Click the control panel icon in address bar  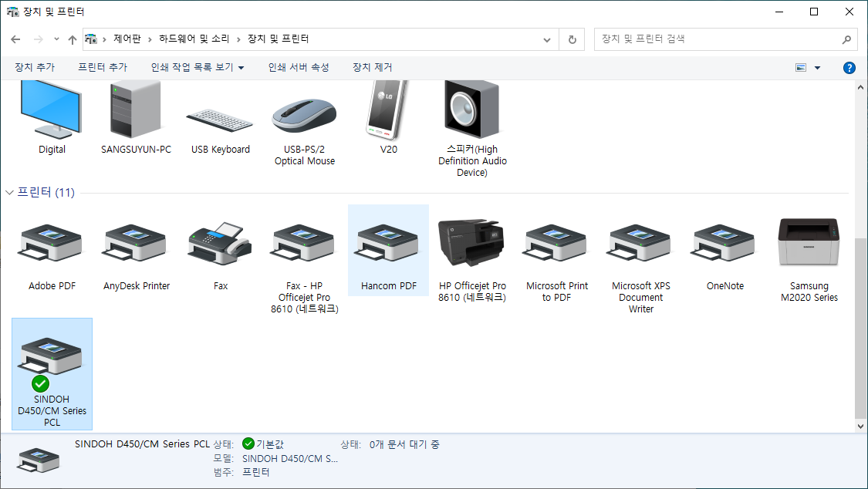(x=91, y=39)
